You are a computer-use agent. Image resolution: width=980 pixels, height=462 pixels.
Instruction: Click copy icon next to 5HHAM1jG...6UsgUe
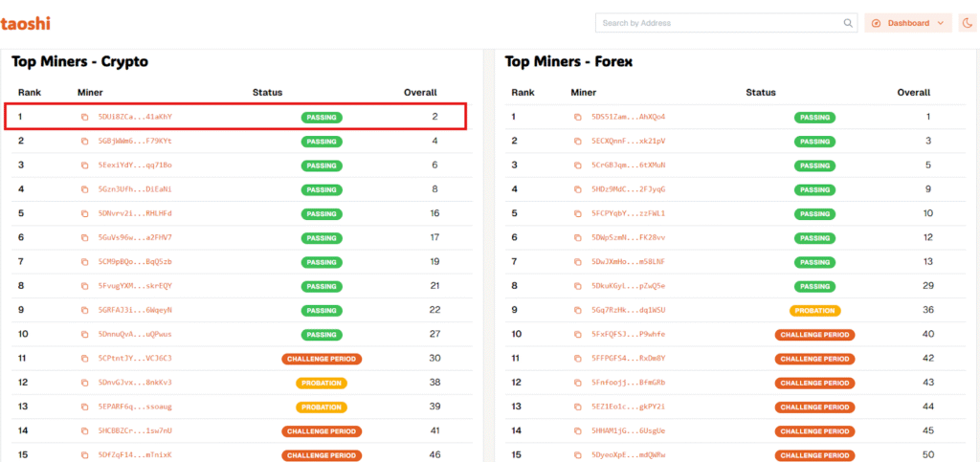point(578,431)
